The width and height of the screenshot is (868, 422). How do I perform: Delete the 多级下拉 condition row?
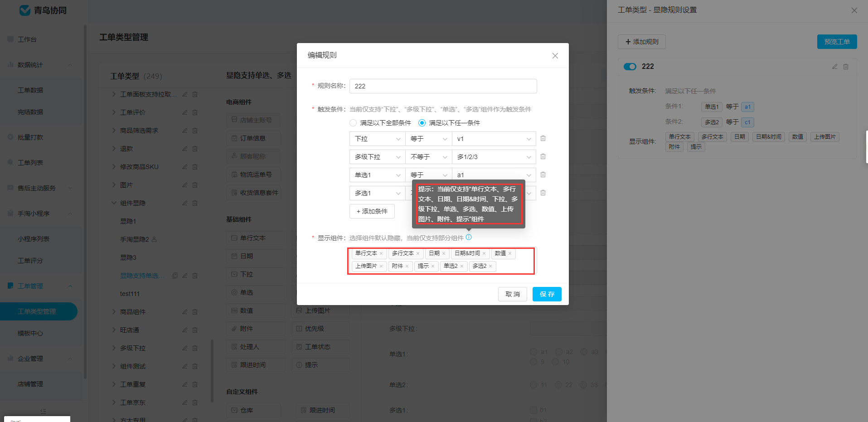pyautogui.click(x=543, y=156)
